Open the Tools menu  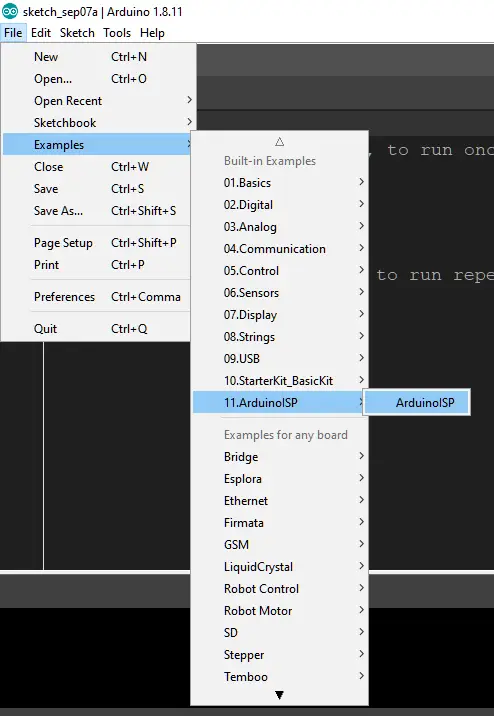pos(117,33)
